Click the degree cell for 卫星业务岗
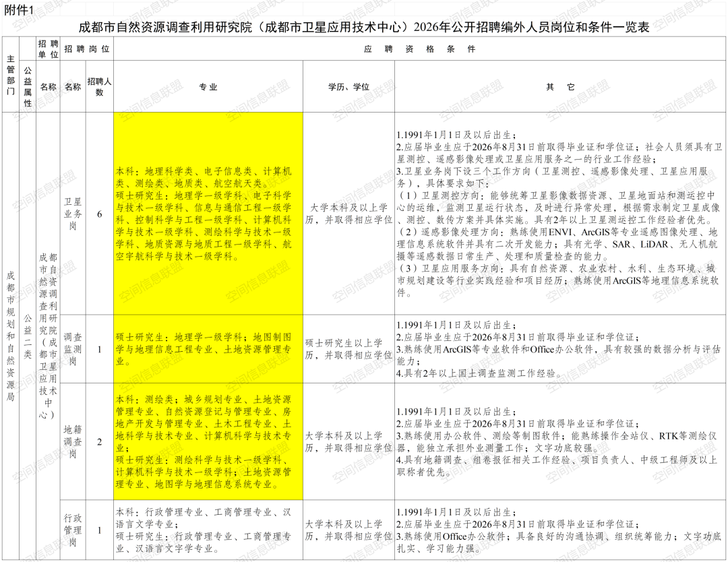 pyautogui.click(x=348, y=214)
